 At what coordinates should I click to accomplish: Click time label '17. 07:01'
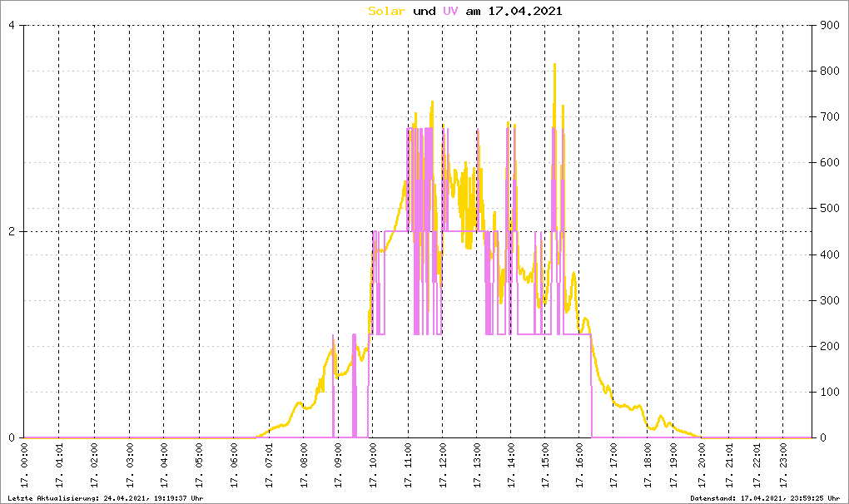269,466
